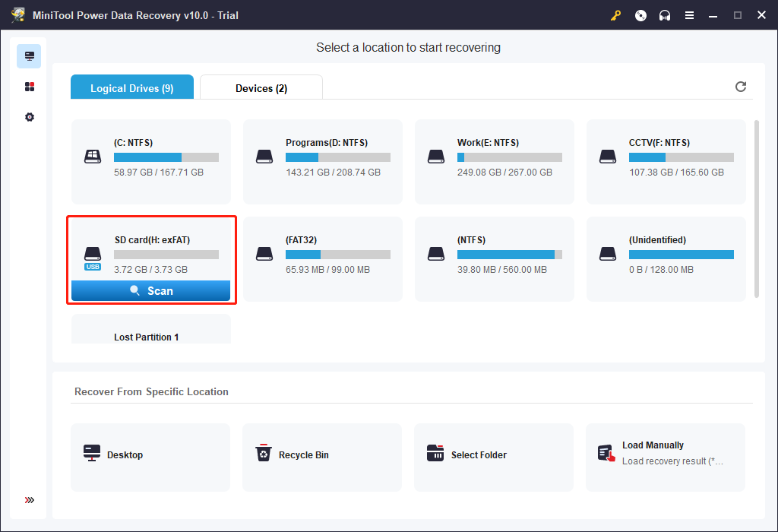Click 'Recover From Specific Location' heading
Image resolution: width=778 pixels, height=532 pixels.
[x=151, y=391]
